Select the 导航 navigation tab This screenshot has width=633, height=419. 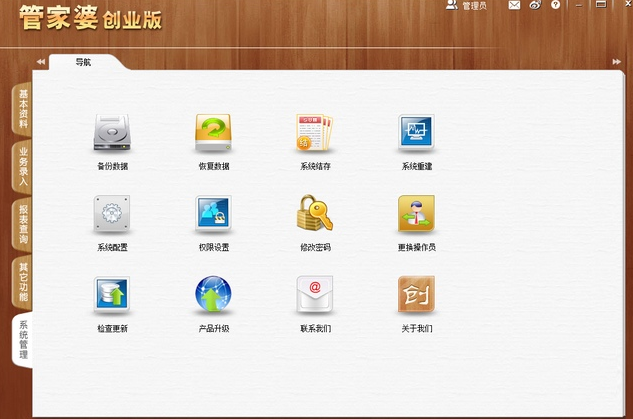click(x=83, y=62)
